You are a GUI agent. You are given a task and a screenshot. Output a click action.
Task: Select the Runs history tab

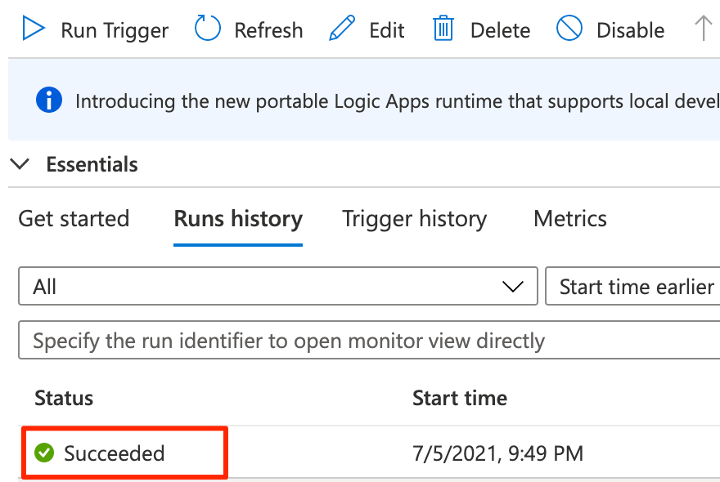[238, 219]
